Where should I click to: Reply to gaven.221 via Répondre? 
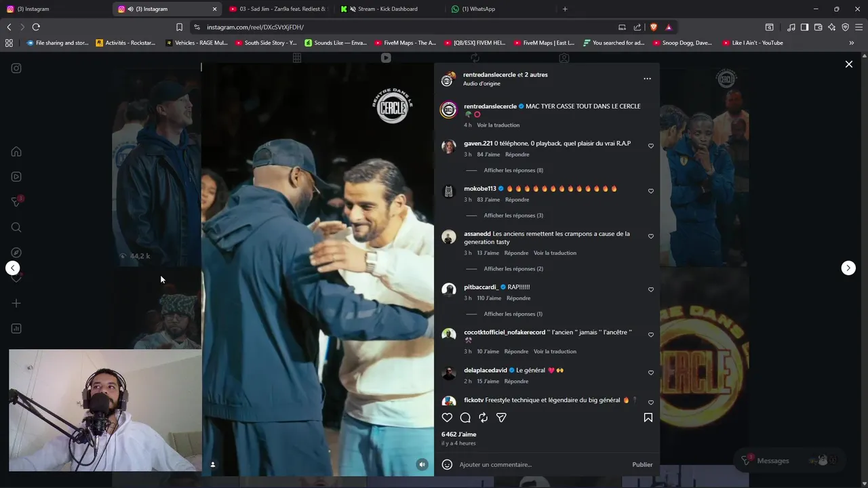click(x=517, y=155)
